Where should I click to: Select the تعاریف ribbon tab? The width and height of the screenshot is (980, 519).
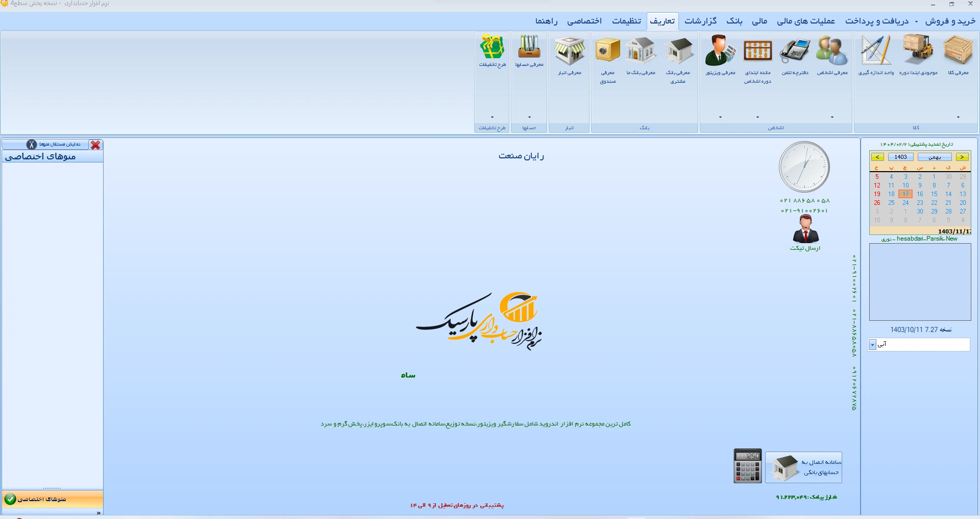point(663,21)
